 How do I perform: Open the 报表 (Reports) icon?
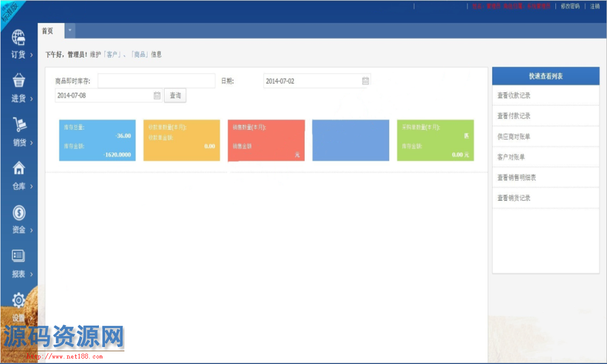click(x=19, y=257)
